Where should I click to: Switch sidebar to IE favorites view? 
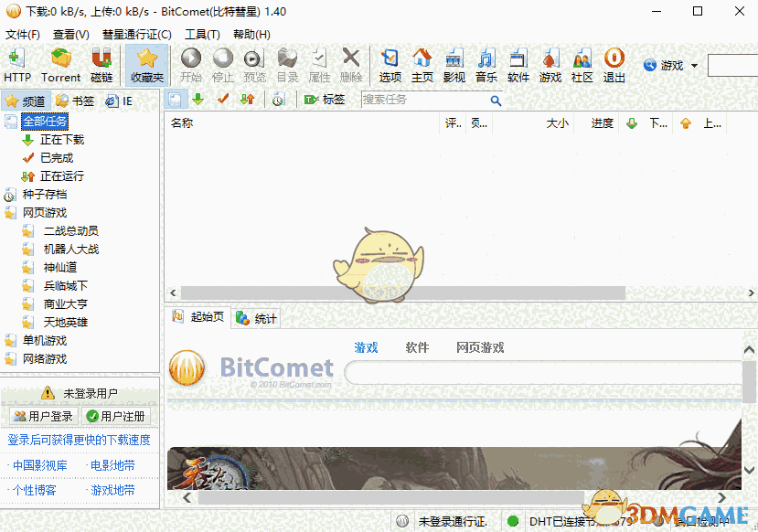[119, 101]
